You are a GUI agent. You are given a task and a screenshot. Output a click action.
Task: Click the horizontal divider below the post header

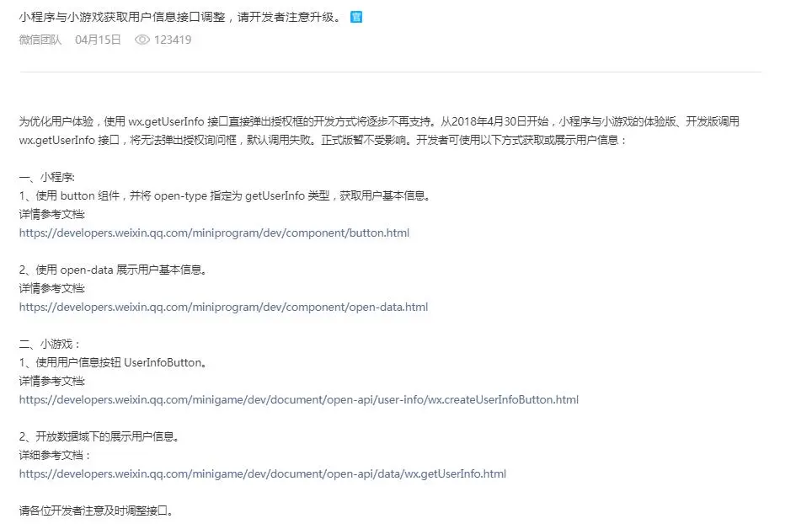[391, 72]
